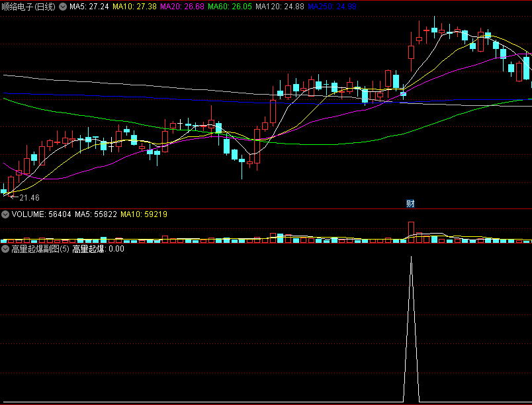Click the 高里起爆: 0.00 value

coord(99,249)
